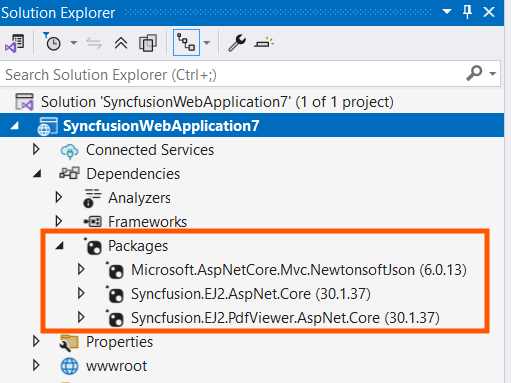511x383 pixels.
Task: Switch between solutions and folder views icon
Action: [x=14, y=43]
